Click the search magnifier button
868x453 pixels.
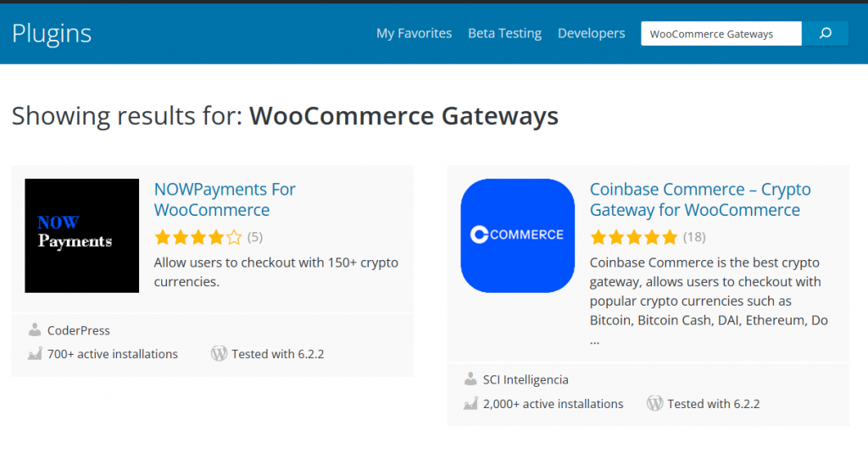[x=825, y=34]
